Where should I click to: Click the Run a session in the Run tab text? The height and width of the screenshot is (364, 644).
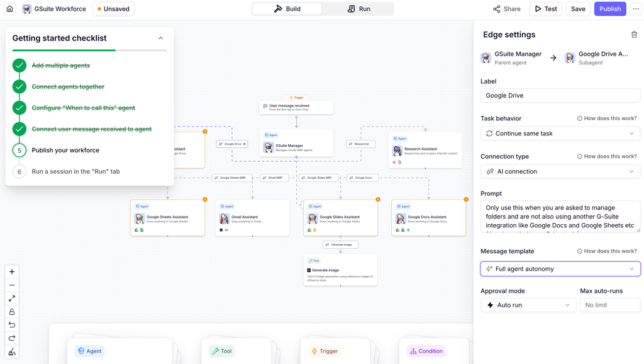tap(75, 171)
